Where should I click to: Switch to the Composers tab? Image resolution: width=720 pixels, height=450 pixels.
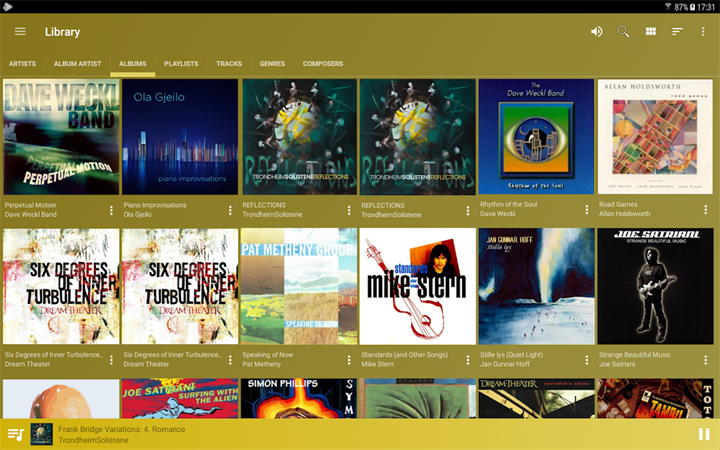(x=323, y=64)
